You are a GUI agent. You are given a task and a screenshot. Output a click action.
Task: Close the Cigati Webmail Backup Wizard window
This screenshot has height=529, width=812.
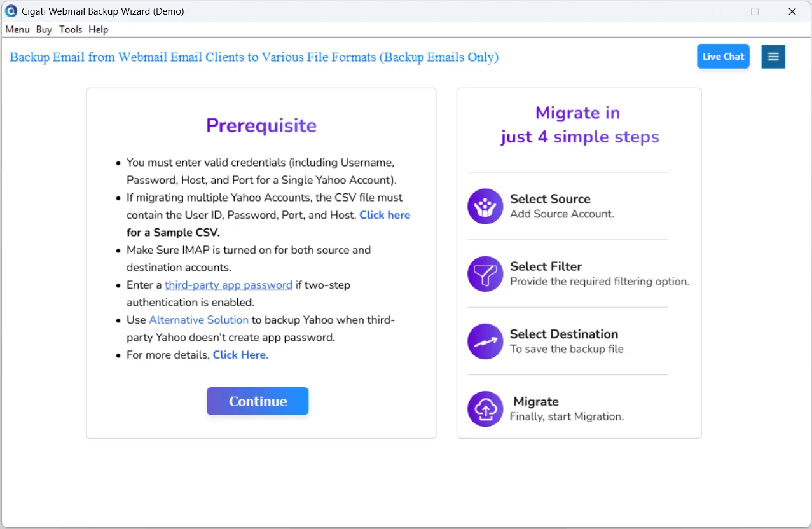(792, 11)
